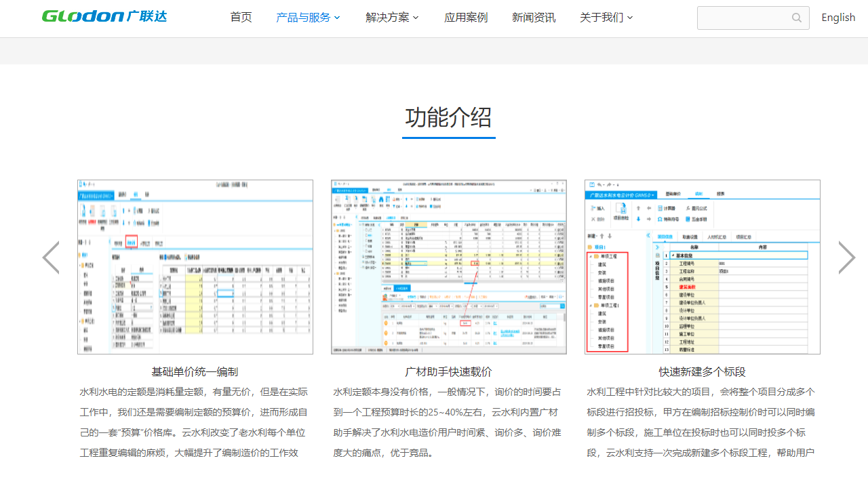Screen dimensions: 868x488
Task: Click the 基础单价统一编制 feature title
Action: 195,371
